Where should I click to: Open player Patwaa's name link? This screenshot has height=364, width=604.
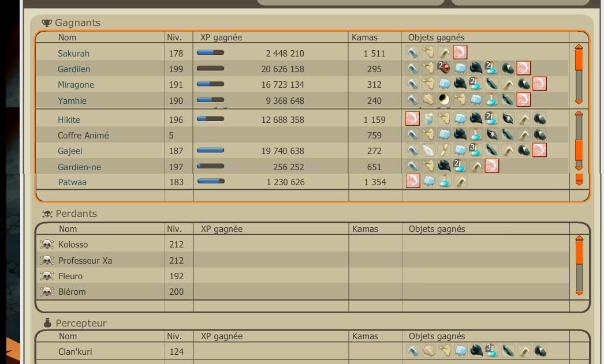pos(72,182)
